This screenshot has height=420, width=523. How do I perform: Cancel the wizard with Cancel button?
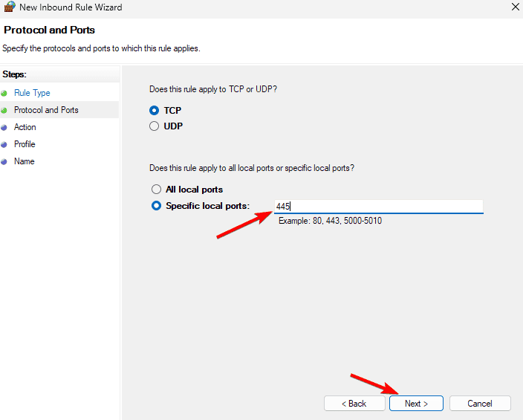point(480,404)
